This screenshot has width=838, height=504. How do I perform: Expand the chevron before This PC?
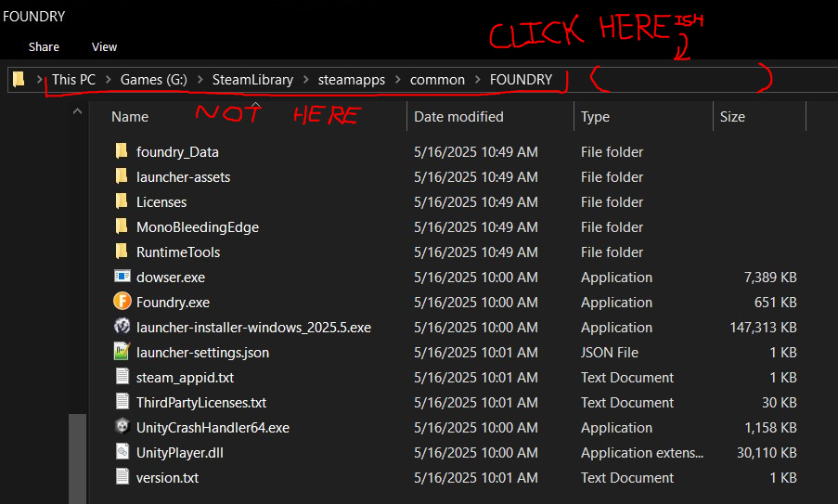(39, 80)
